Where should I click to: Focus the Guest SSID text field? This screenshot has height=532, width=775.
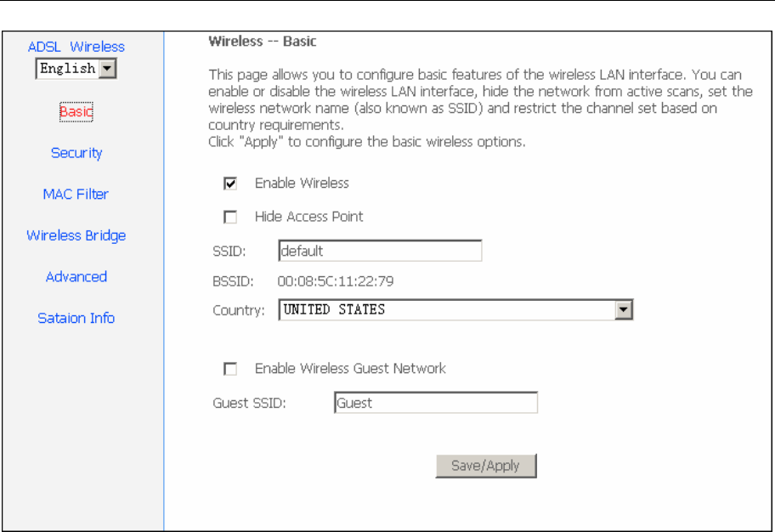[436, 403]
